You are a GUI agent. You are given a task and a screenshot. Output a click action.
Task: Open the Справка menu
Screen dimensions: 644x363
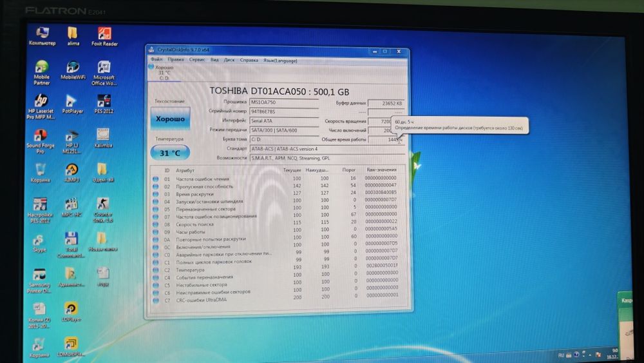(249, 60)
